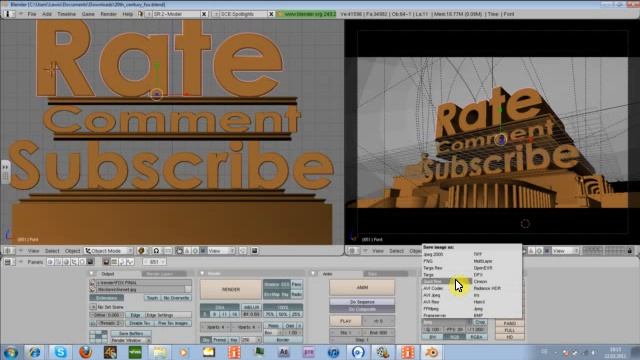Viewport: 640px width, 360px height.
Task: Toggle the No Overwrite option
Action: tap(176, 298)
